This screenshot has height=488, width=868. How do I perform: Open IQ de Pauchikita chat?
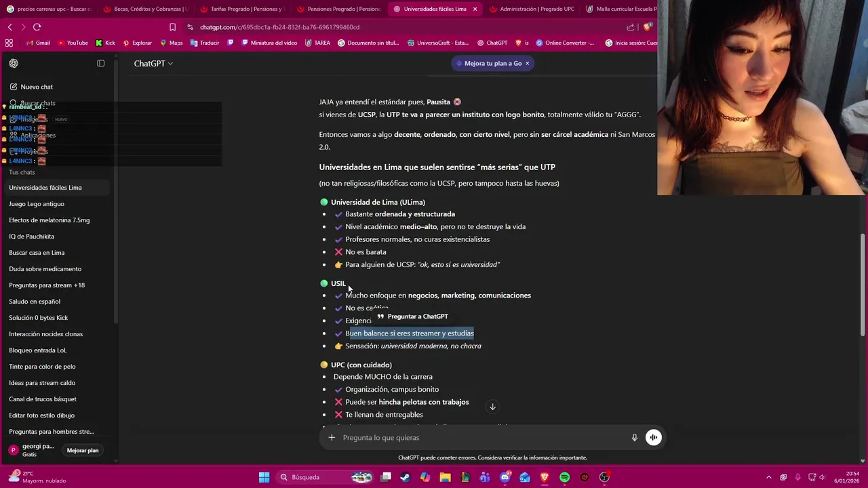click(32, 237)
